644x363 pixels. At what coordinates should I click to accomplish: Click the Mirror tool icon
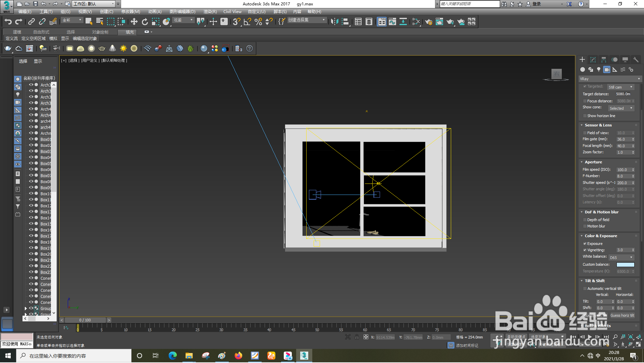pos(334,22)
